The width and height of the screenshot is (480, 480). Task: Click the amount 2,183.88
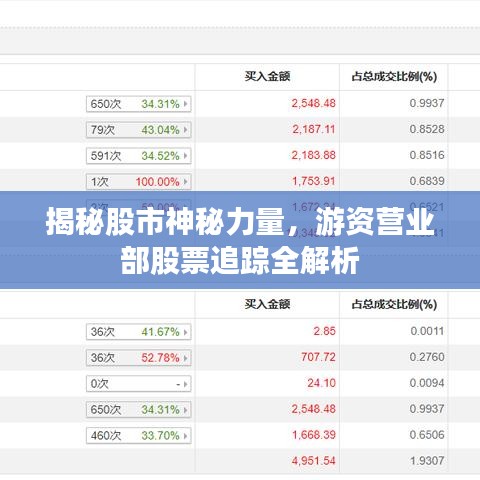(x=314, y=155)
